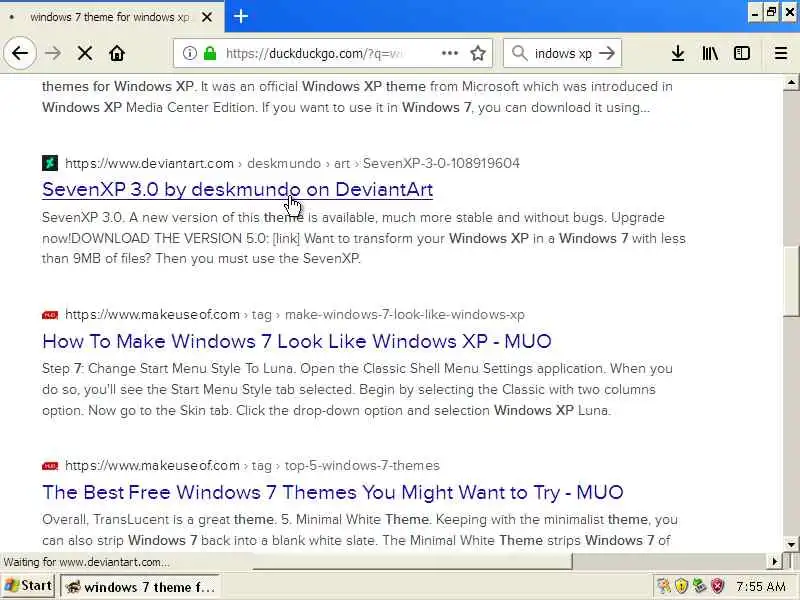Close the windows 7 theme tab
This screenshot has width=800, height=600.
click(x=207, y=17)
